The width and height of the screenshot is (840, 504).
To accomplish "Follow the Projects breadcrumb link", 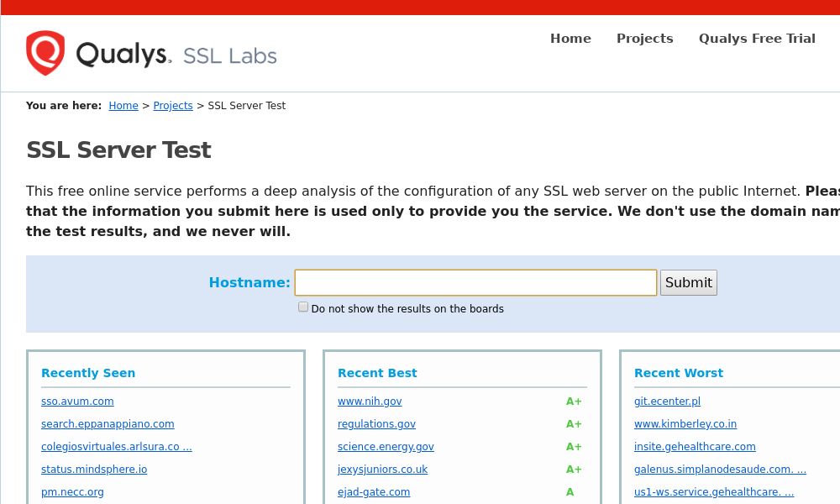I will [172, 106].
